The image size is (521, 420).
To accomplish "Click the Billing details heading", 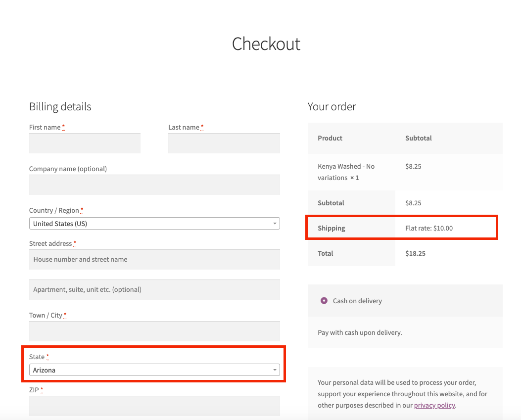I will [60, 107].
